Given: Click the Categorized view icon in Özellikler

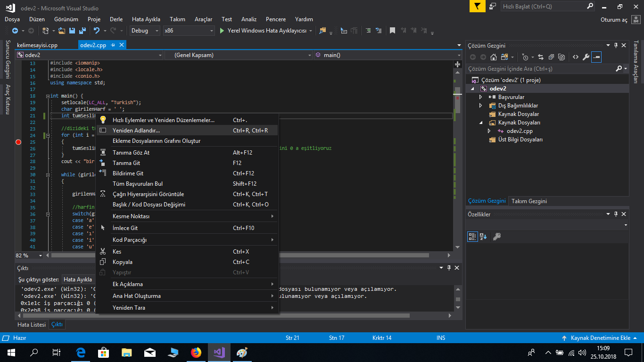Looking at the screenshot, I should 472,237.
